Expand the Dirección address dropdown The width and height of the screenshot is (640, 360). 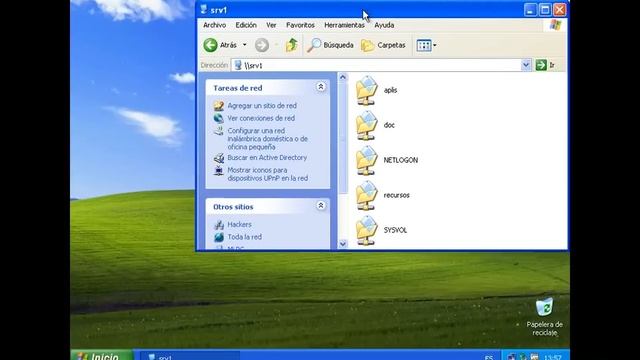[526, 65]
